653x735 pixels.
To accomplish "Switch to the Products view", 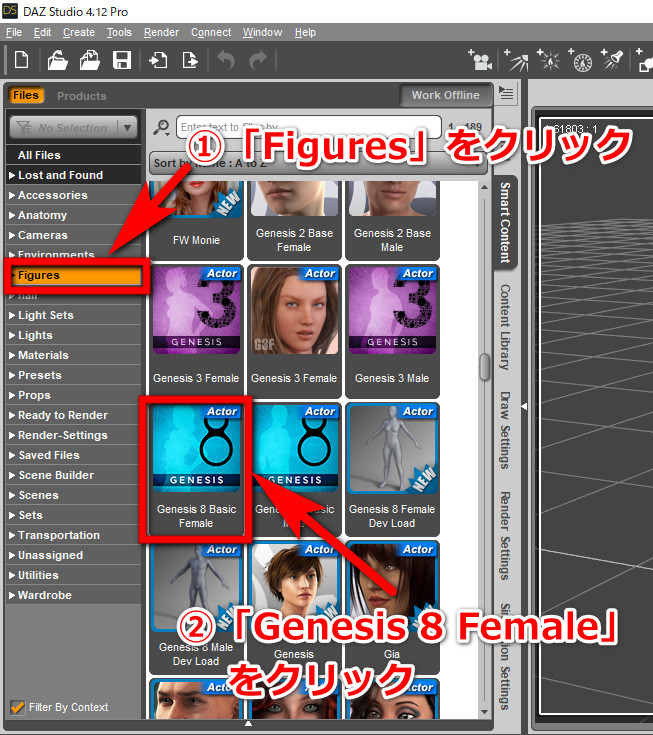I will point(81,96).
